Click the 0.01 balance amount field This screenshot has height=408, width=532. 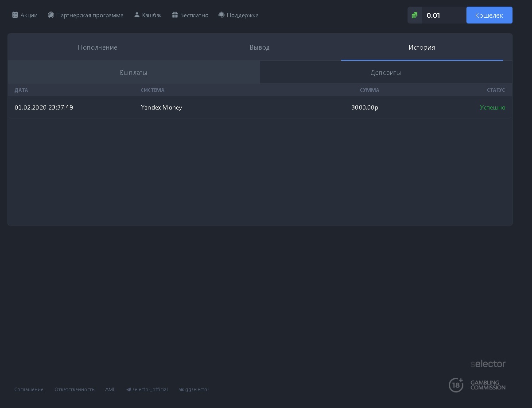pos(443,15)
